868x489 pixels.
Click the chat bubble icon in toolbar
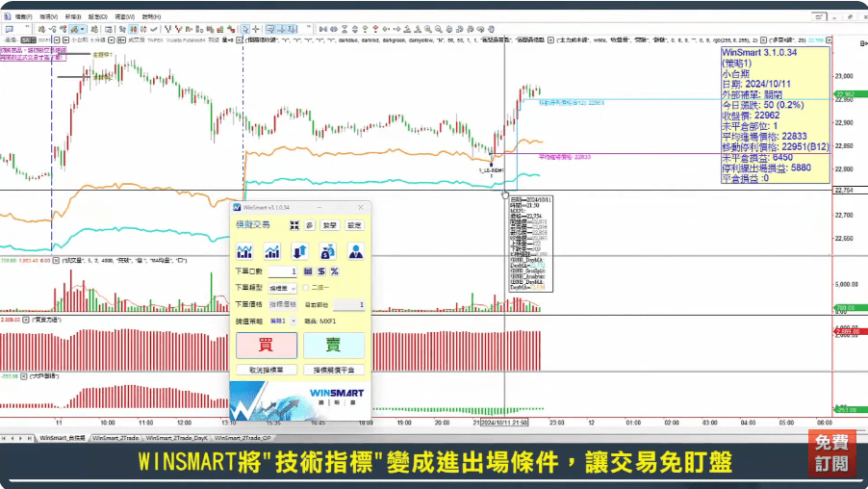[10, 29]
